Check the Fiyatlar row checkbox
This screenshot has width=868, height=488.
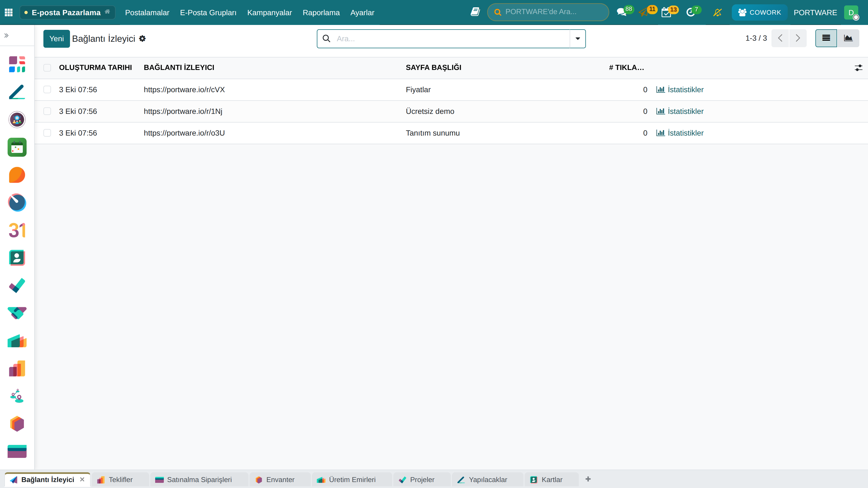pyautogui.click(x=47, y=89)
